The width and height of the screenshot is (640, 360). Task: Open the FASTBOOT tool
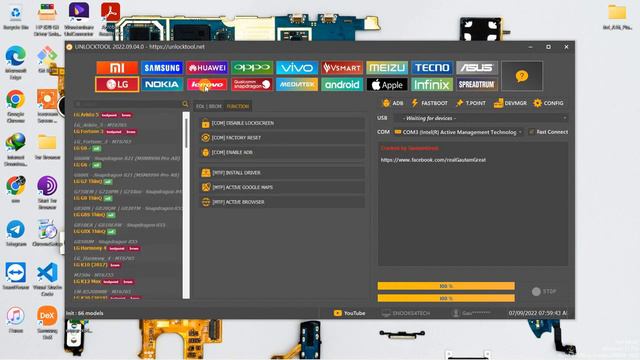point(429,103)
